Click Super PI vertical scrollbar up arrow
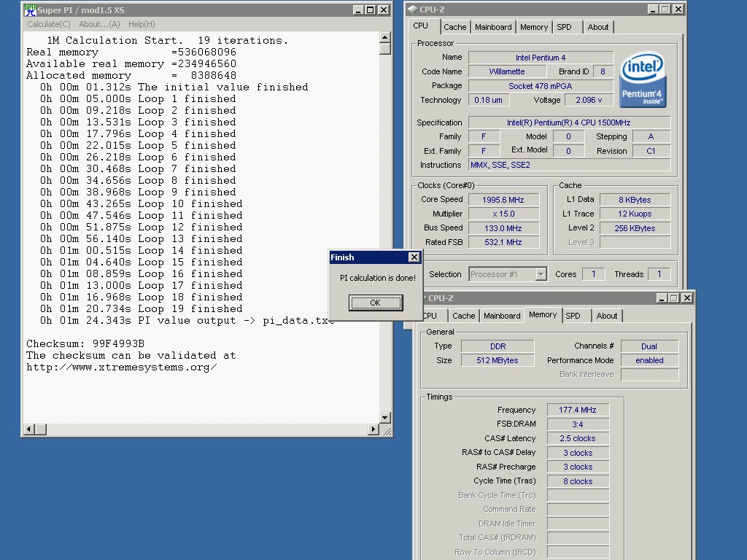 point(385,37)
